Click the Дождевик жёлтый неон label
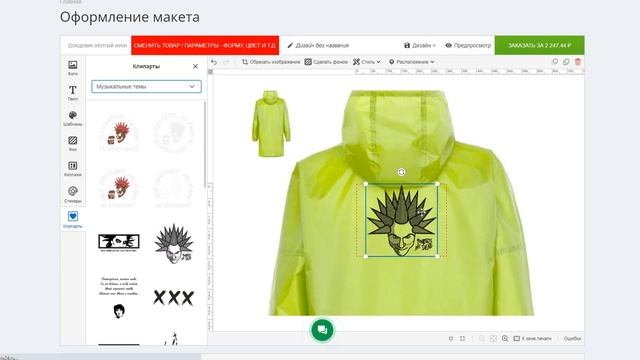 97,45
